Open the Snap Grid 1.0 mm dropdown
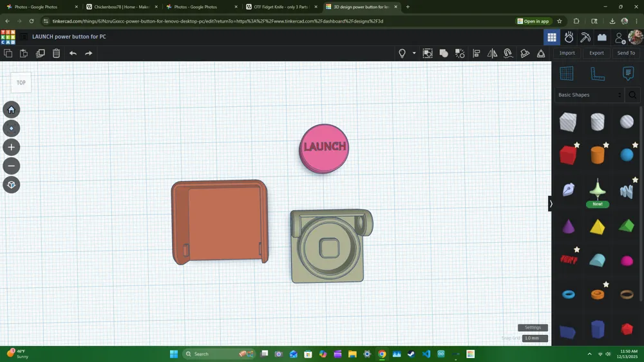This screenshot has width=644, height=362. [535, 338]
